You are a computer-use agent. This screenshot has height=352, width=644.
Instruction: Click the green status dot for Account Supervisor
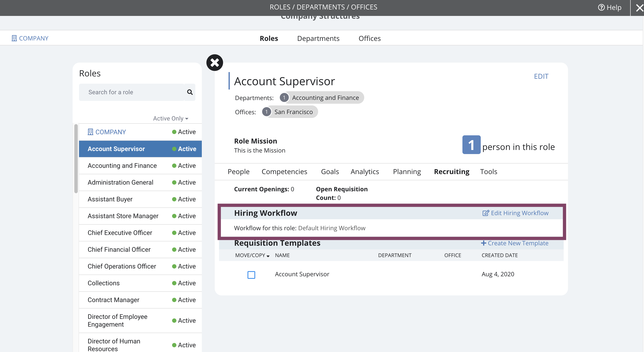coord(174,149)
